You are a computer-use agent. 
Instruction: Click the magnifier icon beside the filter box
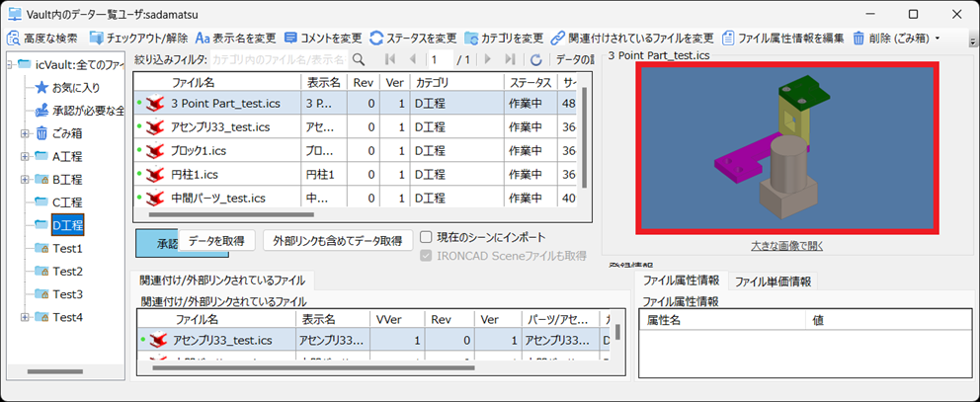coord(359,60)
